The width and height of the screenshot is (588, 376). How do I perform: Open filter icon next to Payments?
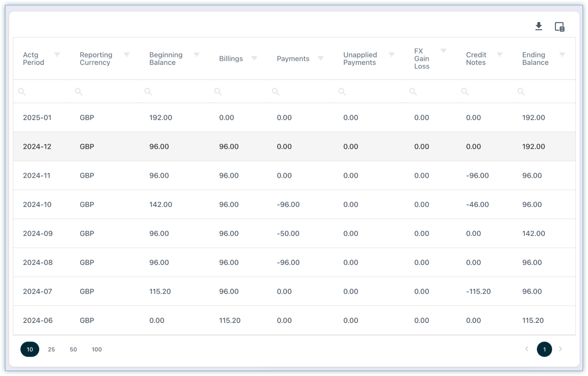(320, 59)
